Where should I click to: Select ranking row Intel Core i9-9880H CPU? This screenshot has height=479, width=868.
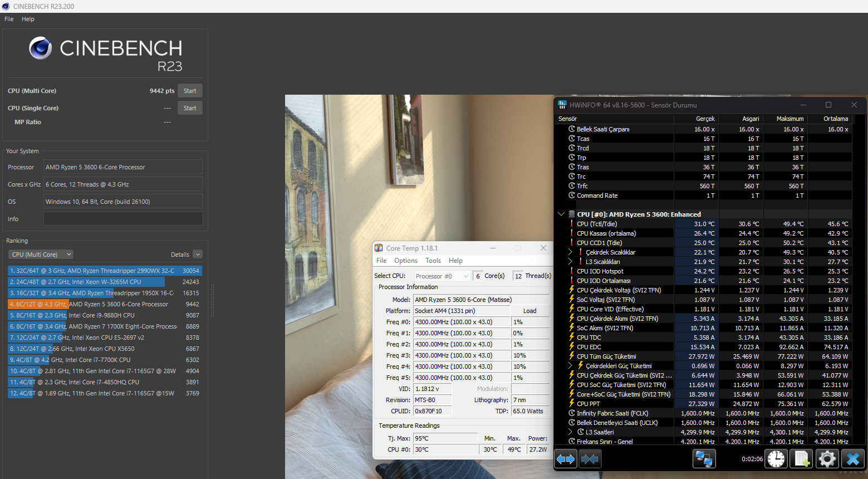pyautogui.click(x=105, y=315)
